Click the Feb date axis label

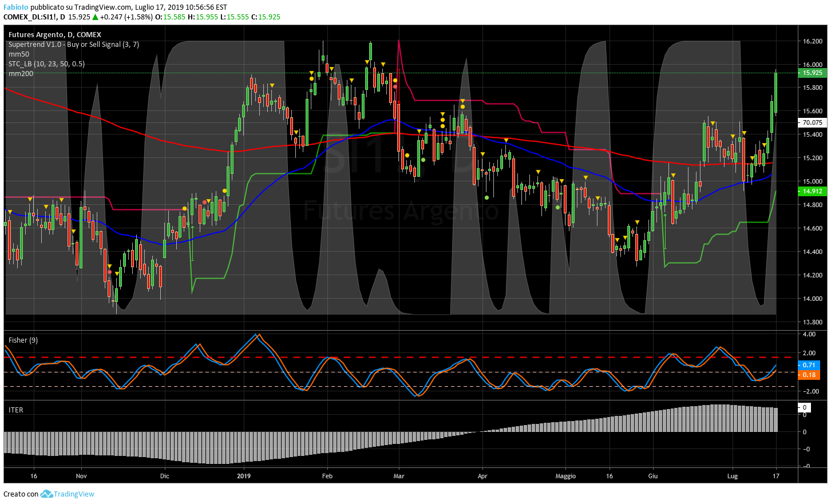point(327,476)
